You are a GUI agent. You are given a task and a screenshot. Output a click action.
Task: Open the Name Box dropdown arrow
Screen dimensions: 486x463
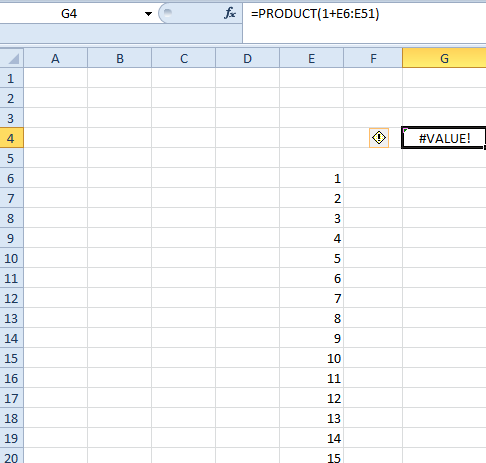pos(148,14)
